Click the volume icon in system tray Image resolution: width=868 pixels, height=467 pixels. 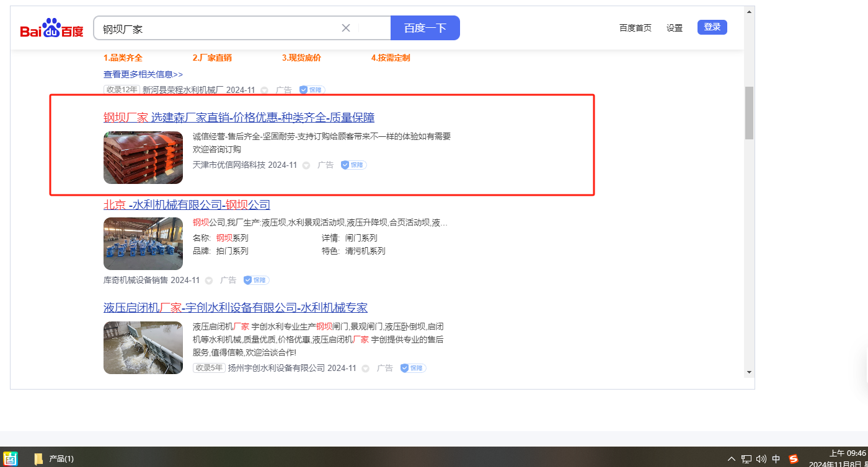[x=761, y=459]
